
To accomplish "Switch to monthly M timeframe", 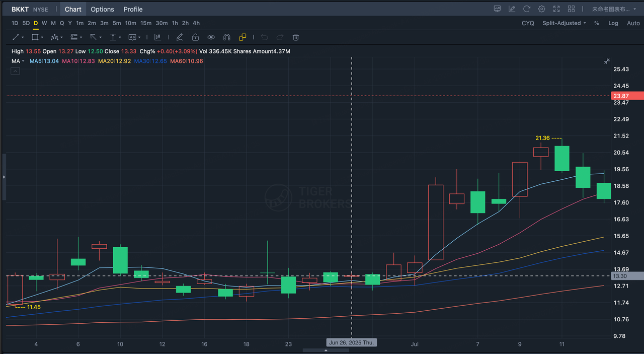I will tap(53, 23).
